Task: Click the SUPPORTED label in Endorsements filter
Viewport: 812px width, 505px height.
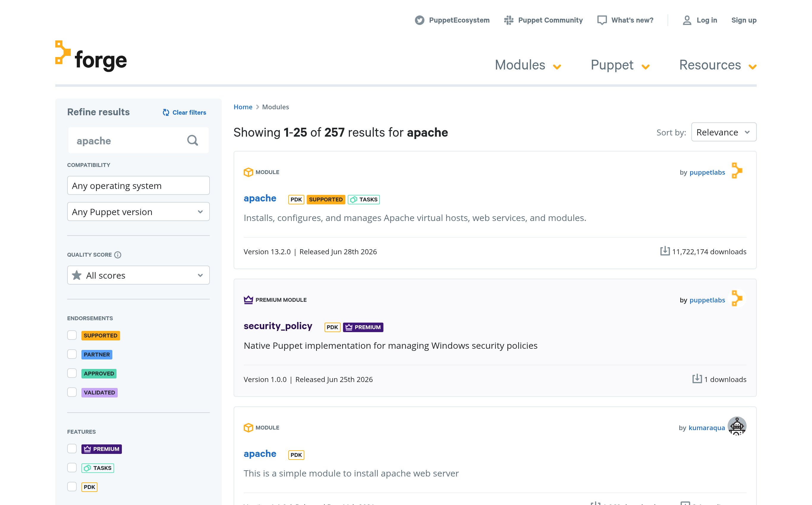Action: (x=100, y=335)
